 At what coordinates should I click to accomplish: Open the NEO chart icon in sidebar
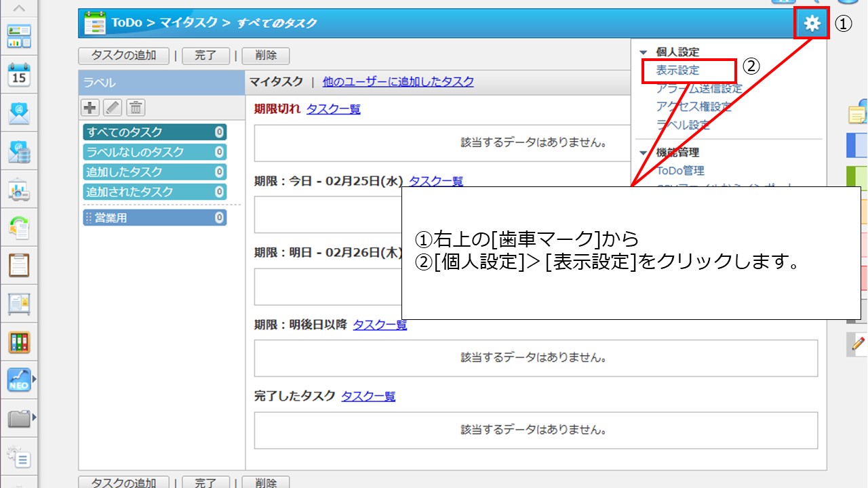click(19, 380)
